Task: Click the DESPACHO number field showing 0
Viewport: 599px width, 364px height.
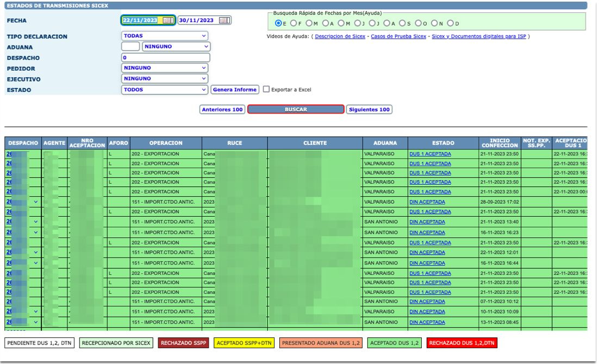Action: pos(165,58)
